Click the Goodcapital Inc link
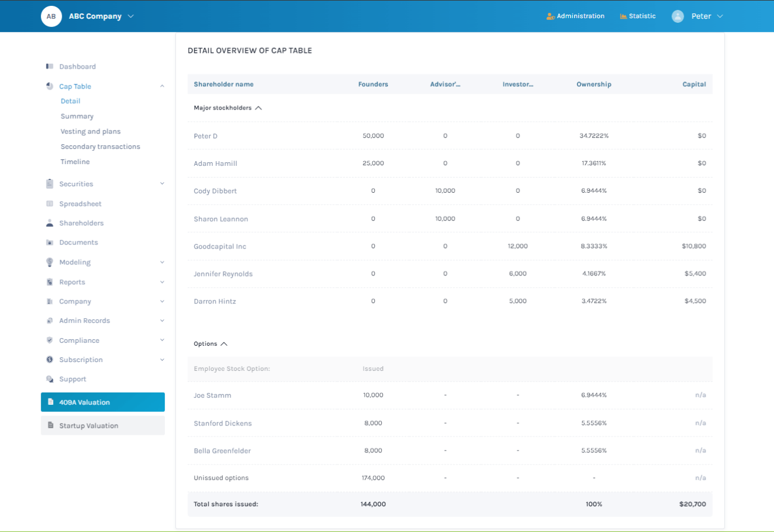 pyautogui.click(x=220, y=246)
